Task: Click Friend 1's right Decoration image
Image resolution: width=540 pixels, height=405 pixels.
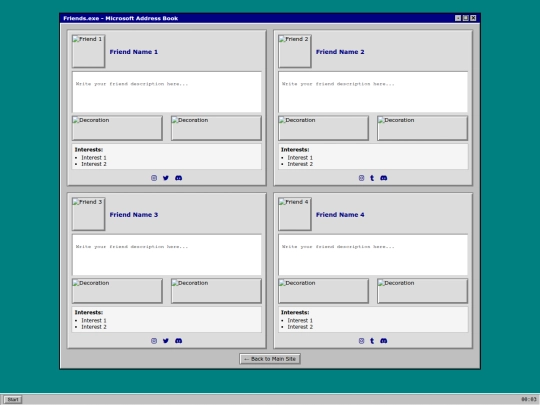Action: [216, 128]
